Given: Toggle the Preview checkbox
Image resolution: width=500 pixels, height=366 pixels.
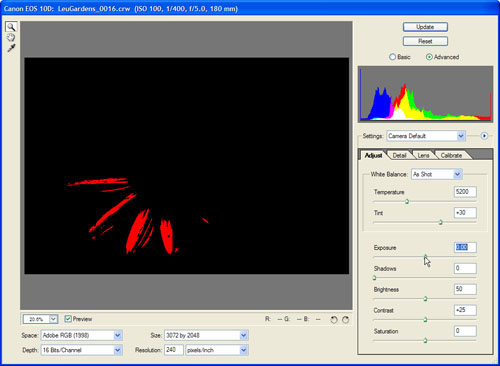Looking at the screenshot, I should click(68, 319).
